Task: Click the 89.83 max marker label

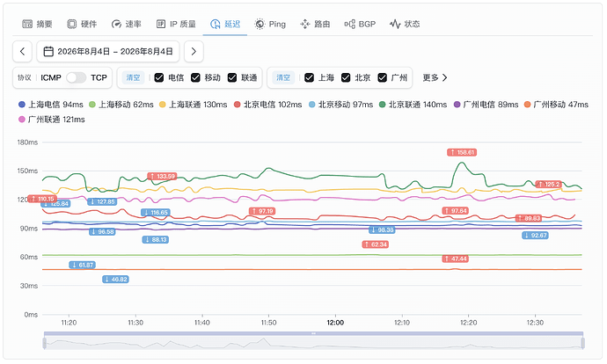Action: tap(529, 218)
